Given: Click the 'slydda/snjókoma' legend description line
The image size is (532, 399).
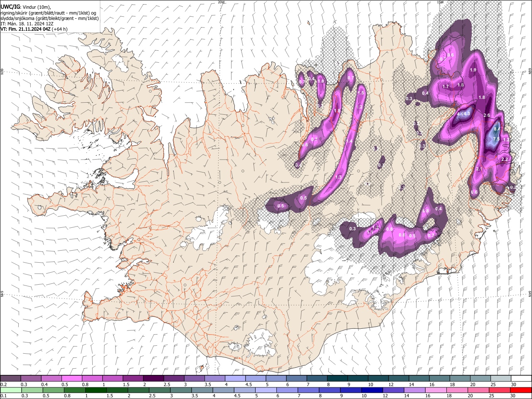Looking at the screenshot, I should tap(49, 18).
